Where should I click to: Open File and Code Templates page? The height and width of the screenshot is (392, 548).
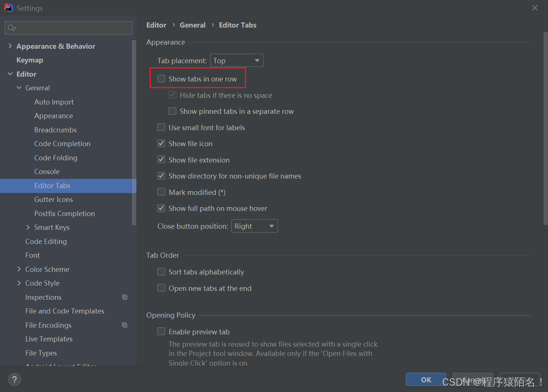65,311
